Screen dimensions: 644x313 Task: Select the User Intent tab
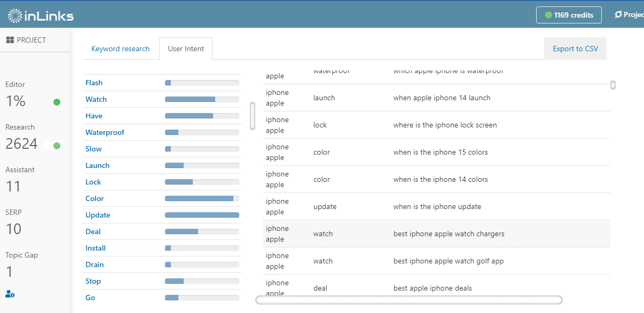click(x=186, y=49)
